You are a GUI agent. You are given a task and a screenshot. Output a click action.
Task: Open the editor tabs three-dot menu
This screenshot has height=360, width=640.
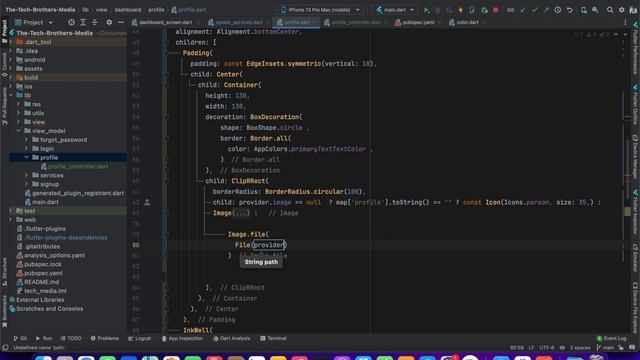[x=625, y=22]
